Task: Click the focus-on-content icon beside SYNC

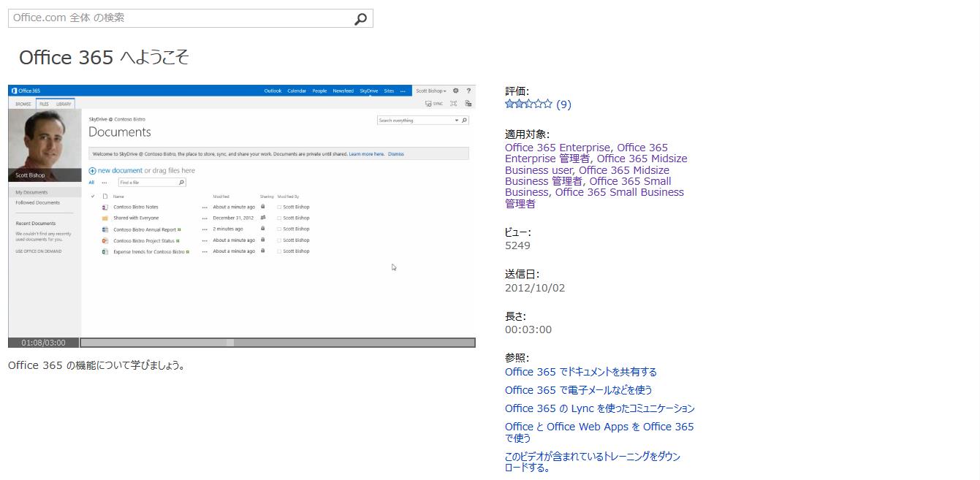Action: [x=454, y=104]
